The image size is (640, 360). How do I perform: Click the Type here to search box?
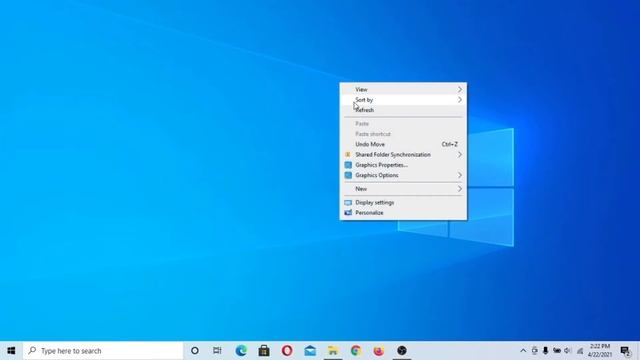click(103, 351)
